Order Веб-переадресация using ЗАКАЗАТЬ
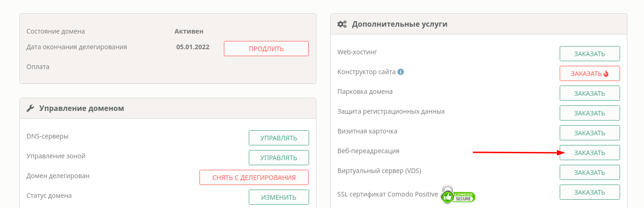Viewport: 644px width, 208px height. pos(590,153)
